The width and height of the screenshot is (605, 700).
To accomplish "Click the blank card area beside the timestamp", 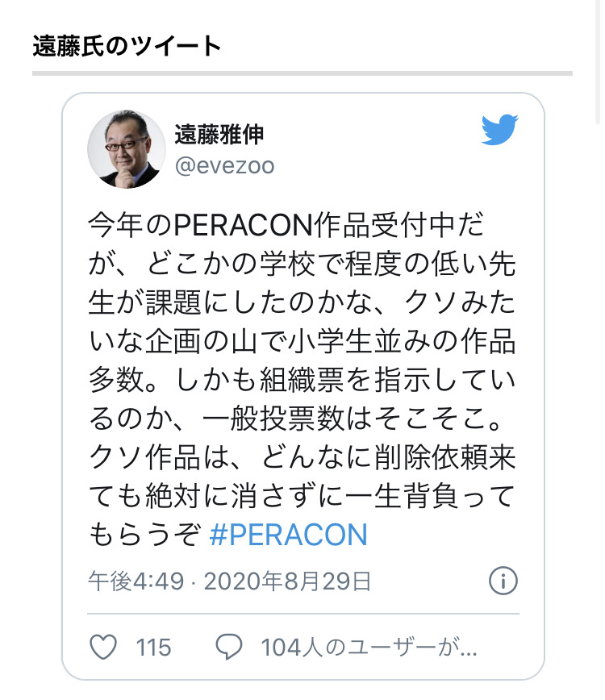I will coord(429,581).
